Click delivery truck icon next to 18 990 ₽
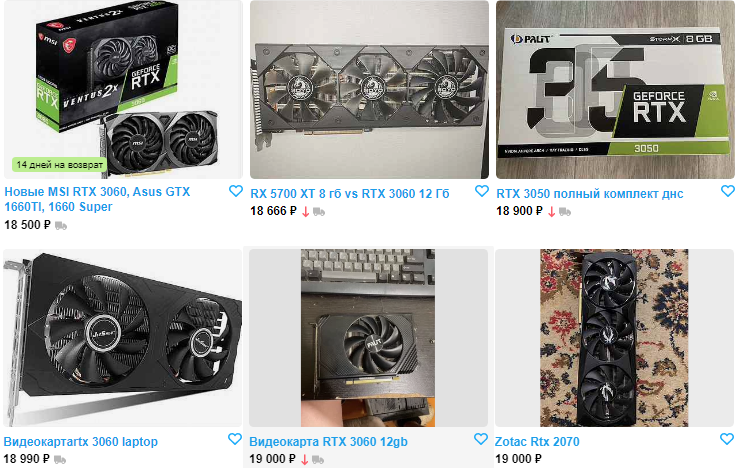Screen dimensions: 740x474 60,459
